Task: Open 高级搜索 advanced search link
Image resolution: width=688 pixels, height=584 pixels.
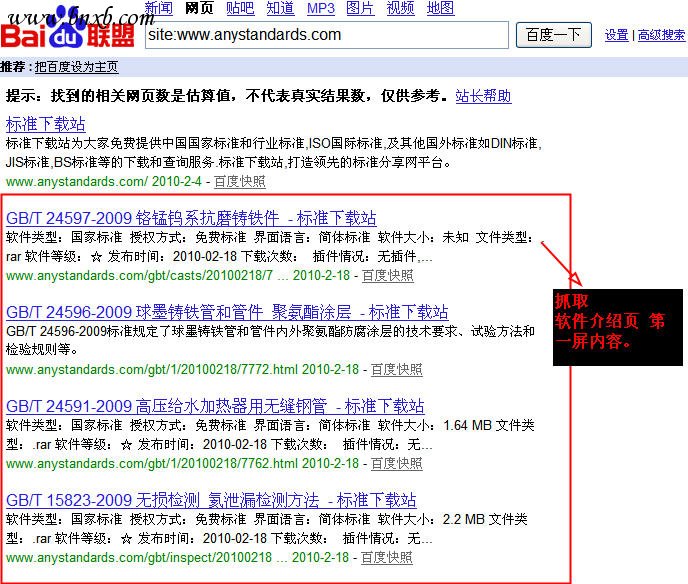Action: click(661, 35)
